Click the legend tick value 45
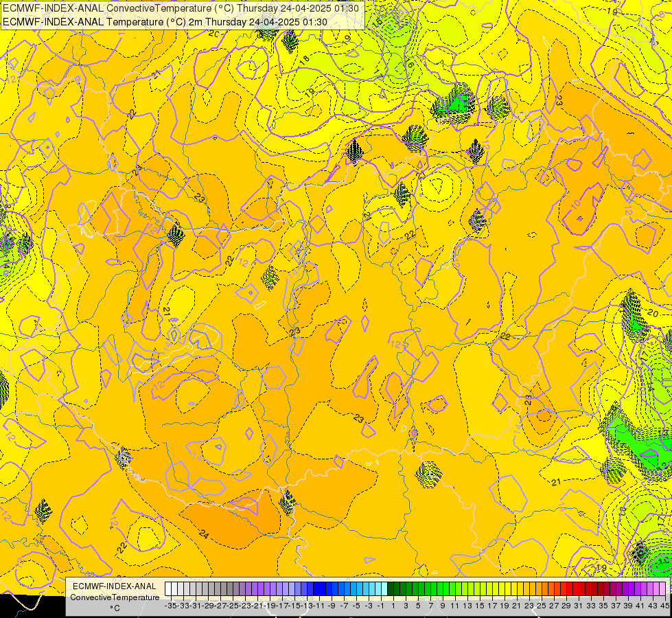672x618 pixels. (x=664, y=606)
